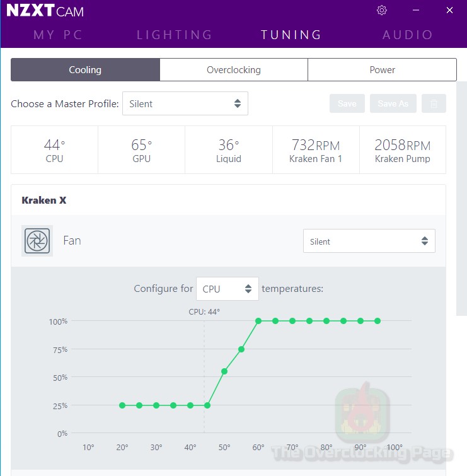Click the NZXT CAM logo
The width and height of the screenshot is (467, 476).
pos(45,11)
